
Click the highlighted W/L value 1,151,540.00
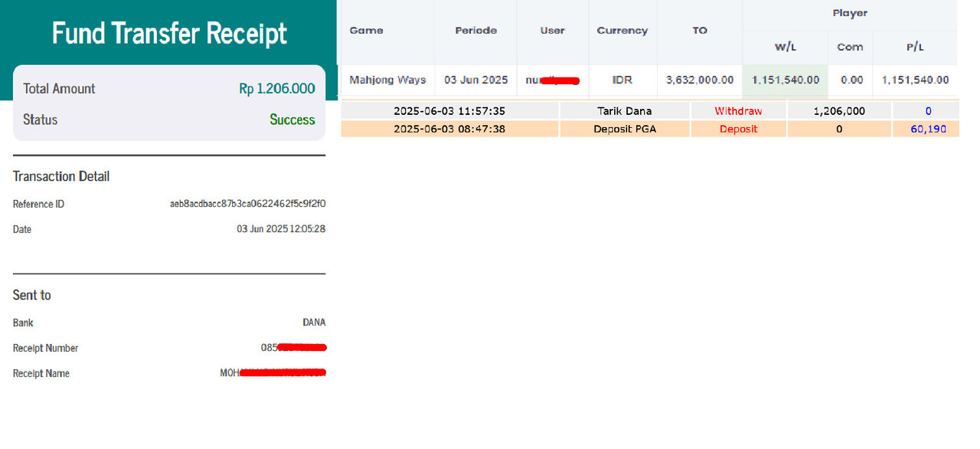click(786, 80)
